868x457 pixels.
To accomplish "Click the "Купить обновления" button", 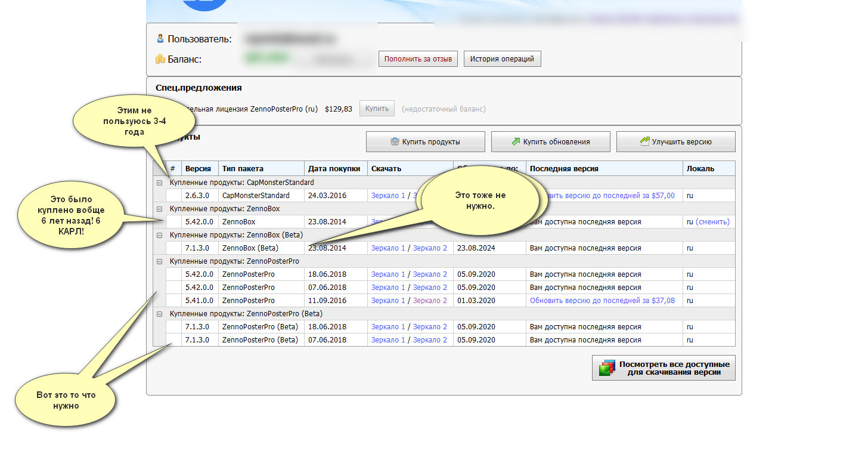I will click(x=551, y=142).
